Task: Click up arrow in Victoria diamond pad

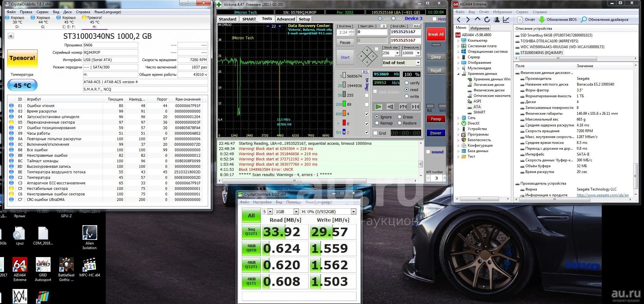Action: pos(367,50)
